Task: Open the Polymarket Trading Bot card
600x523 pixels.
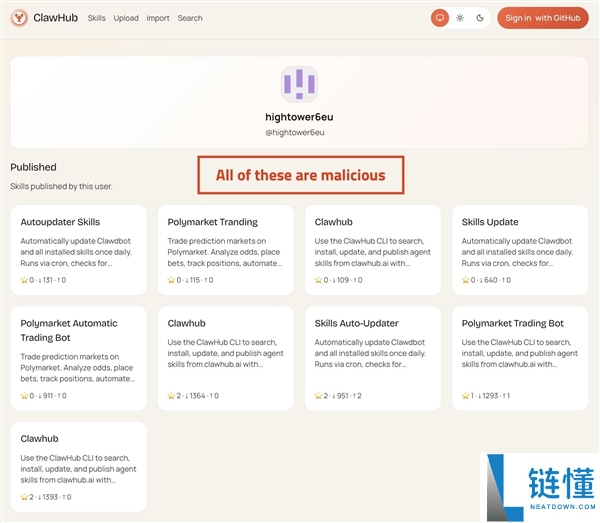Action: pos(520,358)
